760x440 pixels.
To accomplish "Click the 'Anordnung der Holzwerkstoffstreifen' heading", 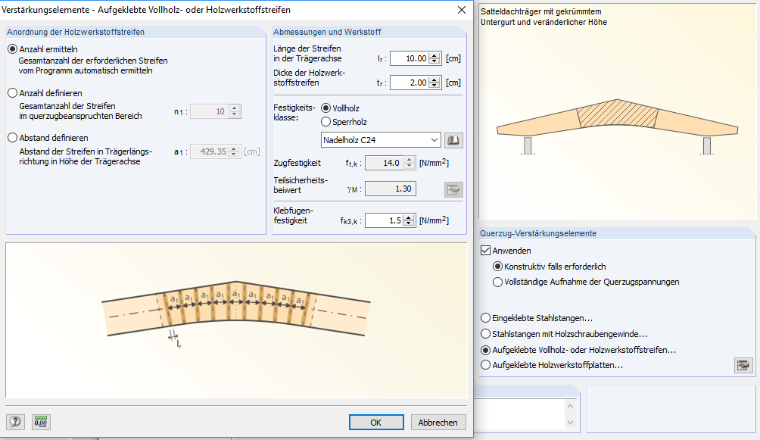I will click(76, 32).
